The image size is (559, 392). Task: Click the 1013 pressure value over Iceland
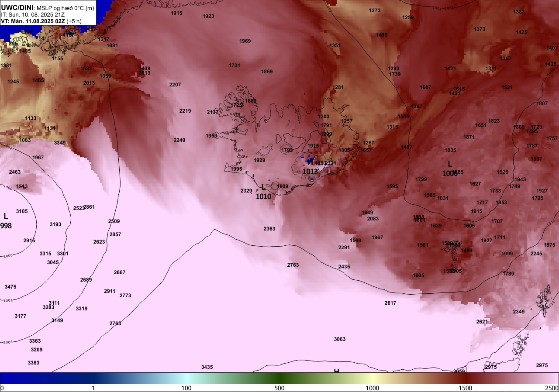[310, 172]
